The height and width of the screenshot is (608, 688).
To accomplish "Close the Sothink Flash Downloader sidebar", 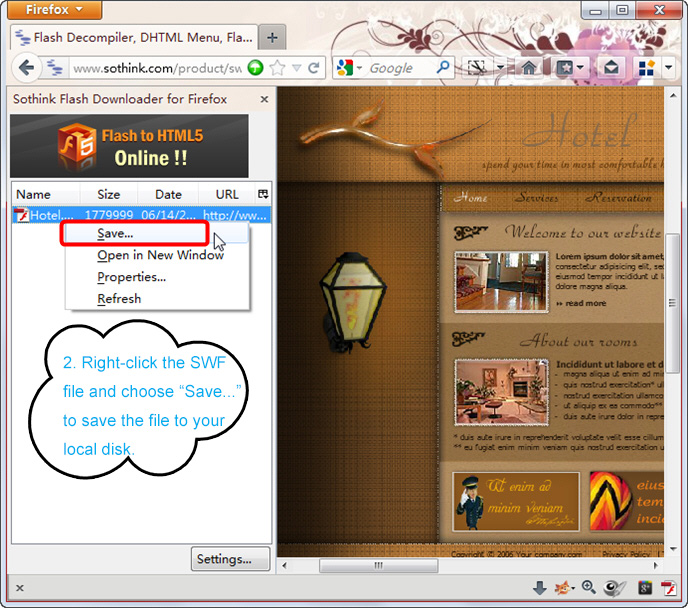I will pos(264,100).
